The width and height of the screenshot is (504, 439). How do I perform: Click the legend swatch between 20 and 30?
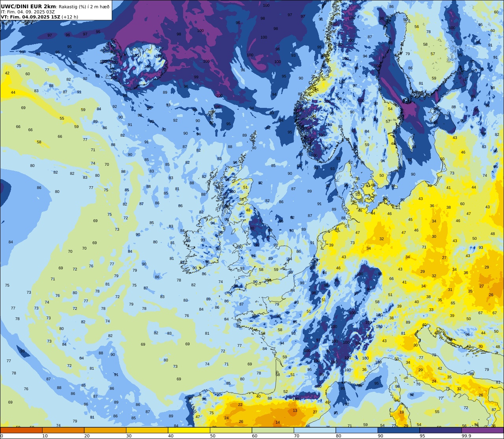(105, 430)
